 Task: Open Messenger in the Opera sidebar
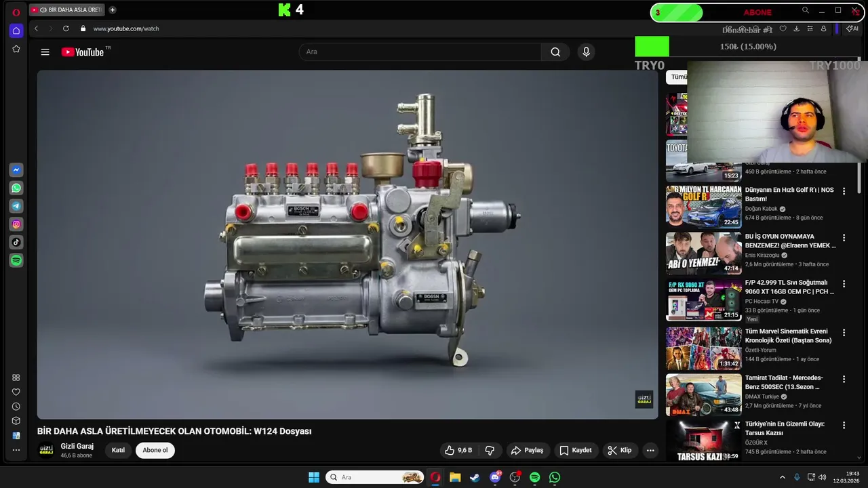(16, 170)
